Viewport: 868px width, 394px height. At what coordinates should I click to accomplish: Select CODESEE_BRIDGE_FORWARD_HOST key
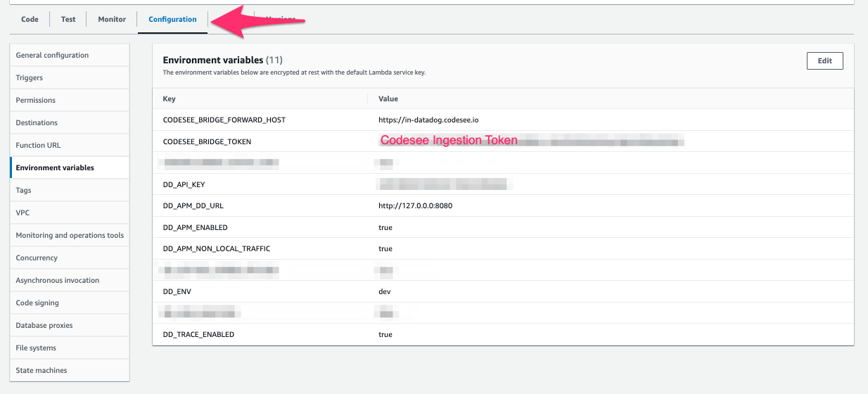(224, 120)
